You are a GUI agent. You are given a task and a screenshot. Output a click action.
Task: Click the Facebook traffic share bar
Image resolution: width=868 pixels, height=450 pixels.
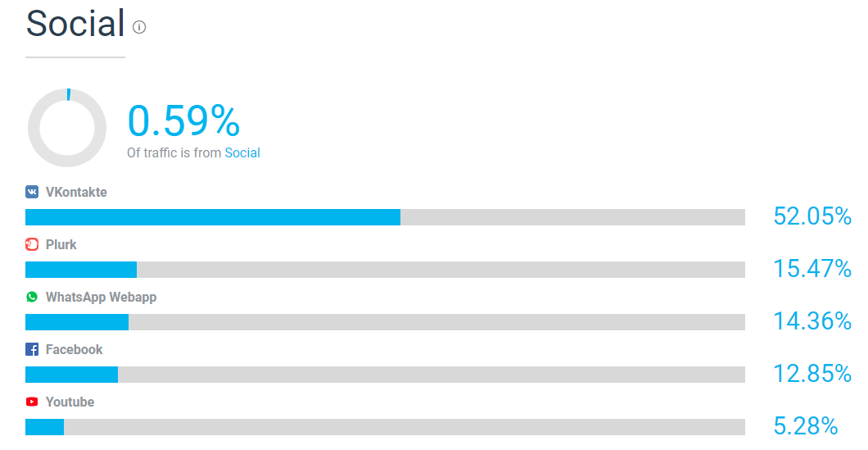pyautogui.click(x=386, y=375)
